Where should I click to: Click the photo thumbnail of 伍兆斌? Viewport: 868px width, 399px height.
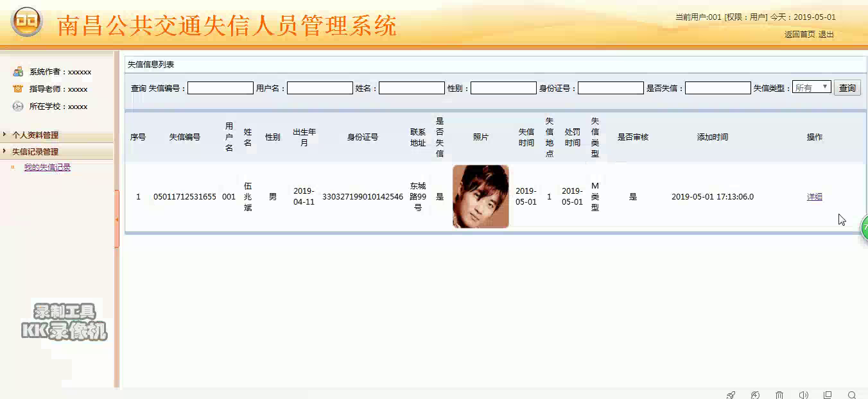pyautogui.click(x=481, y=196)
